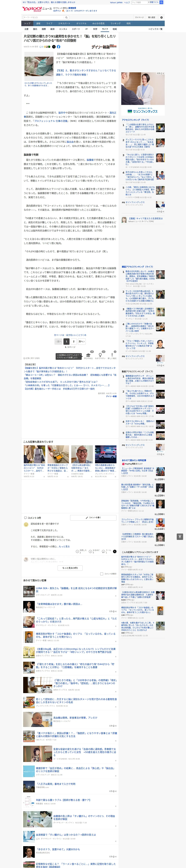Screen dimensions: 186x868
Task: Click the ヘルプ link at top
Action: click(127, 2)
